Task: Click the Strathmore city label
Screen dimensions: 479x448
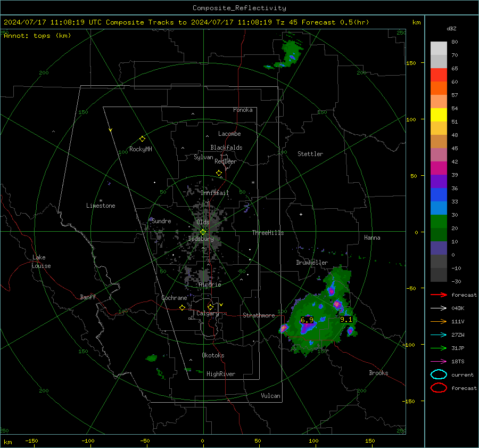Action: coord(259,315)
